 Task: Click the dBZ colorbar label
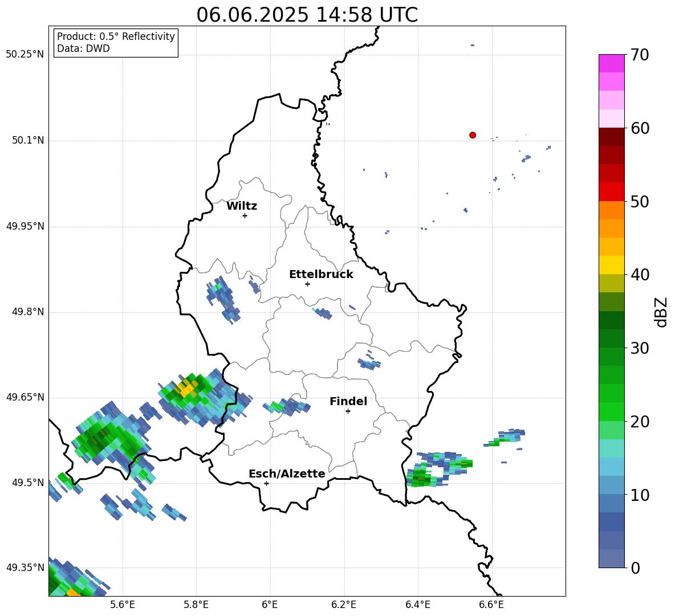click(x=661, y=312)
